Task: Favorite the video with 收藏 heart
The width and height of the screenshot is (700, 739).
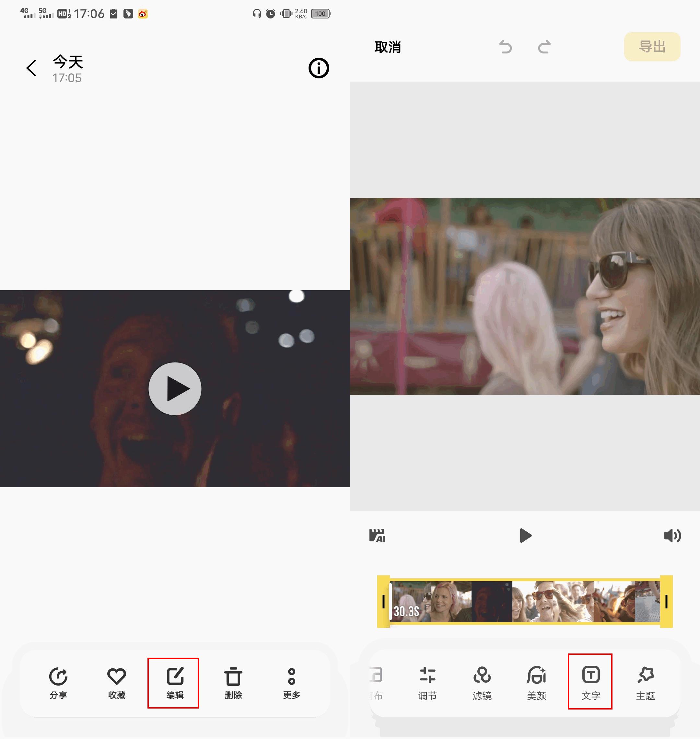Action: click(x=116, y=683)
